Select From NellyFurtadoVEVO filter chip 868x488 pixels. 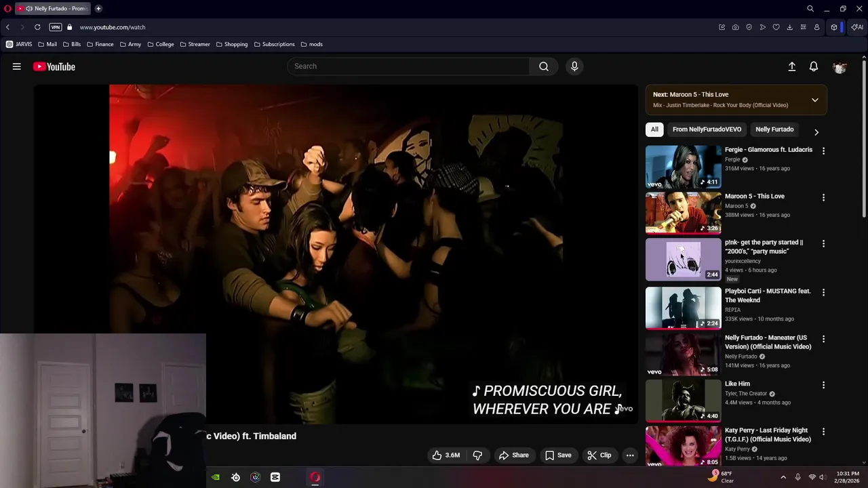[707, 129]
